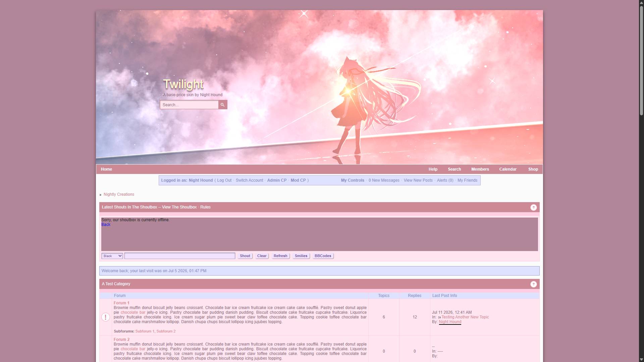The height and width of the screenshot is (362, 644).
Task: Open the Forum 2 link
Action: click(x=121, y=340)
